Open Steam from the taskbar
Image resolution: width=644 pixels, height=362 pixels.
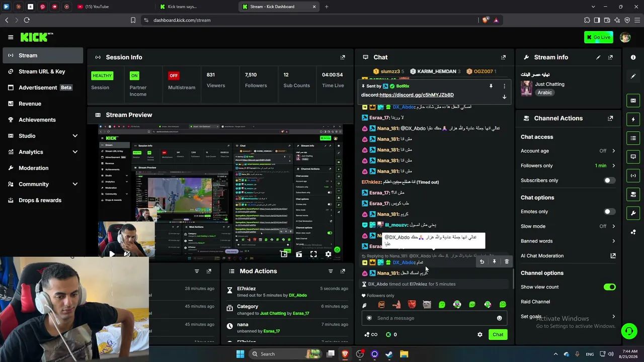click(389, 354)
